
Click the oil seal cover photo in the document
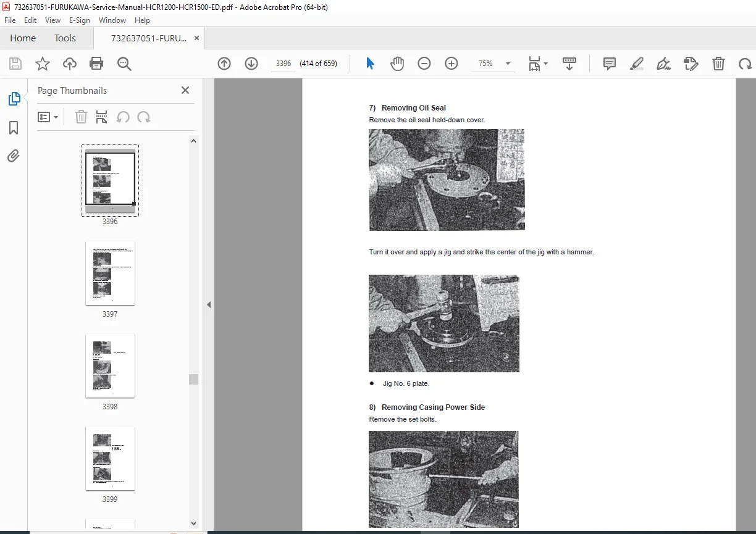point(447,180)
